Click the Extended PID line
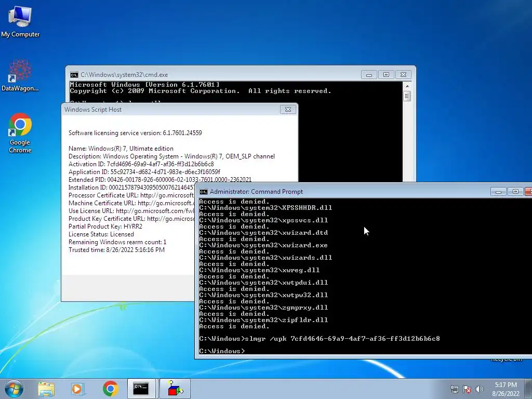The width and height of the screenshot is (532, 399). (x=160, y=180)
